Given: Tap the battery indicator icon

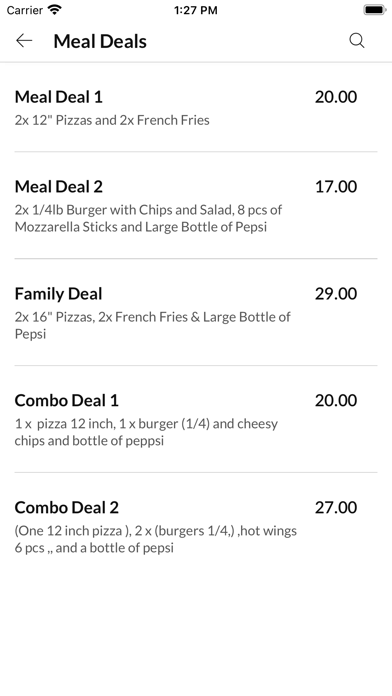Looking at the screenshot, I should [375, 10].
